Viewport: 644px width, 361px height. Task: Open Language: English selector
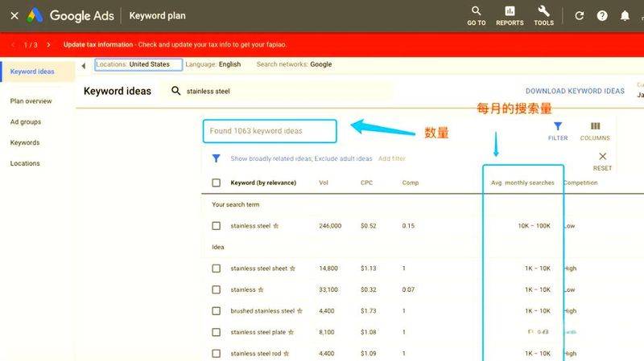[213, 64]
